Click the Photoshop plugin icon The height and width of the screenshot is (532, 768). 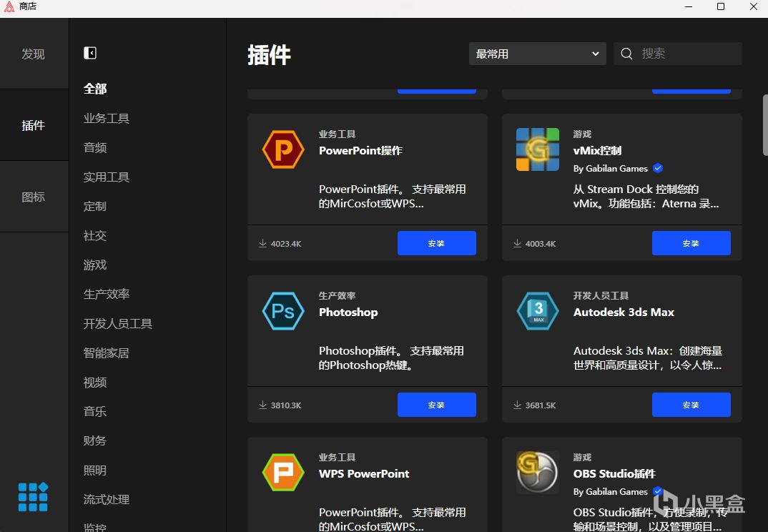click(x=283, y=311)
